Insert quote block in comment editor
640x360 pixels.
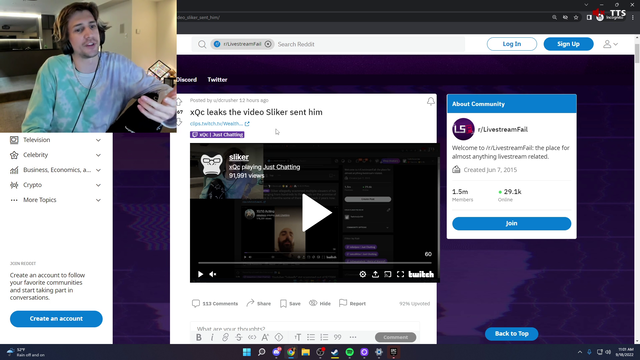(338, 337)
